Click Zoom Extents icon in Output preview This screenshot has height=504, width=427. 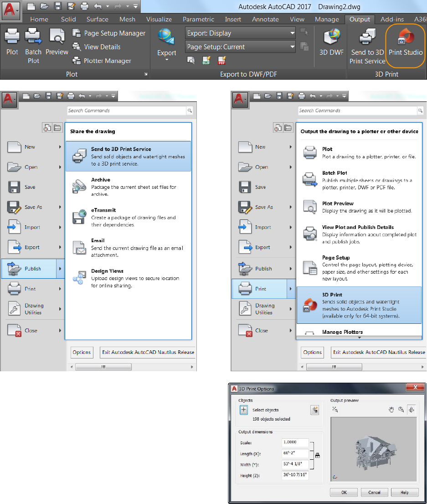click(335, 410)
